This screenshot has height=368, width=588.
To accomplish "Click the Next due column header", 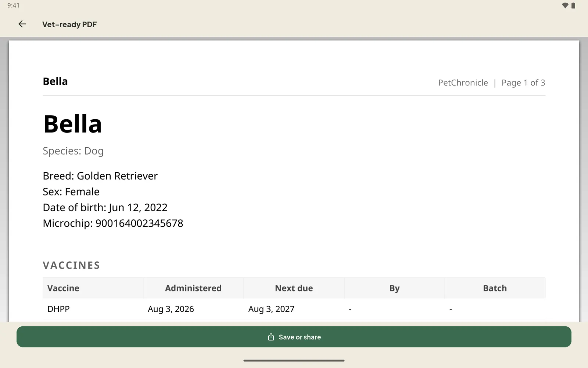I will coord(294,288).
